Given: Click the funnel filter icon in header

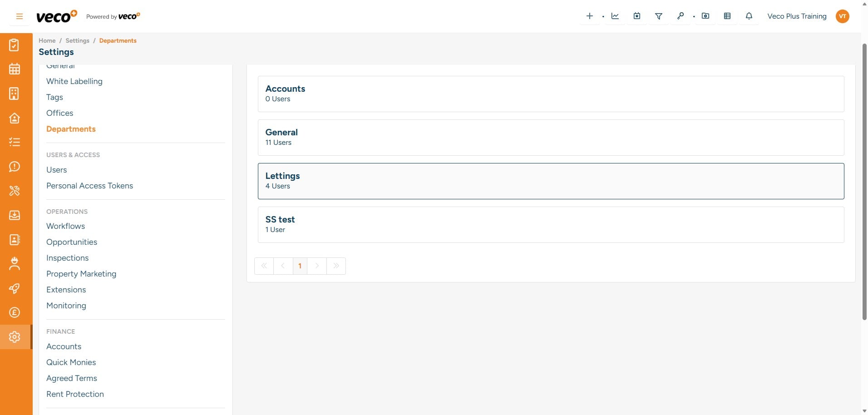Looking at the screenshot, I should coord(659,16).
